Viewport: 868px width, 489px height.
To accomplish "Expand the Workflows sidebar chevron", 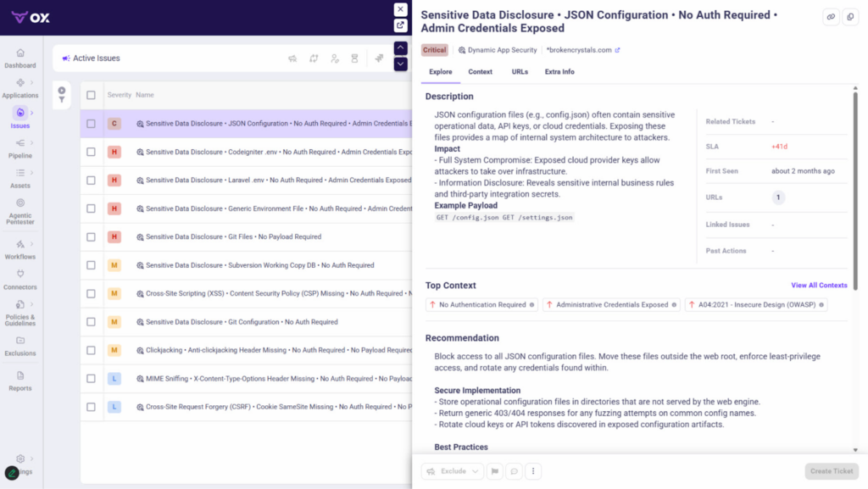I will [x=32, y=244].
